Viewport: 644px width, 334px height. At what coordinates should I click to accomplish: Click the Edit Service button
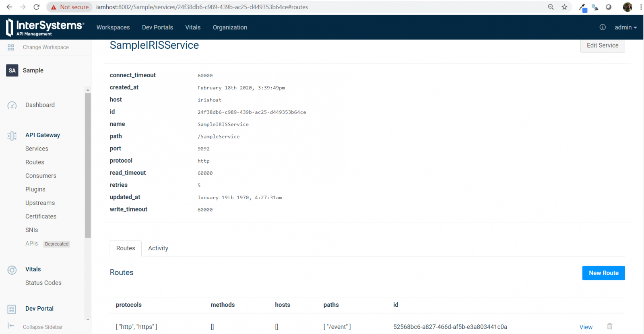pyautogui.click(x=602, y=45)
